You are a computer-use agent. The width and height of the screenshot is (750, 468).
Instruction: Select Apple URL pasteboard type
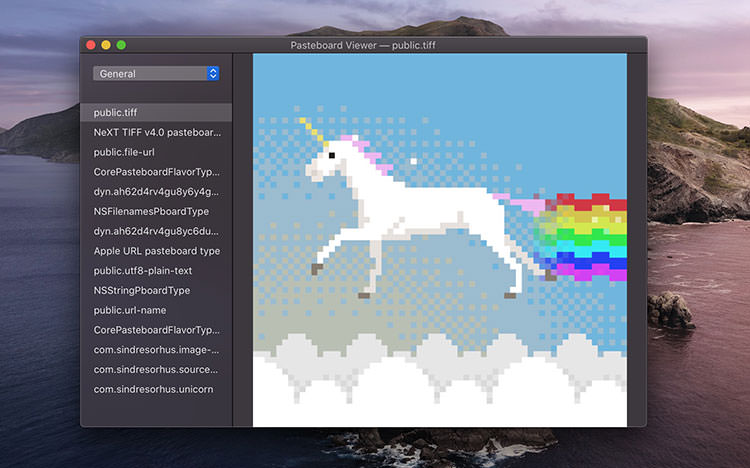coord(156,251)
